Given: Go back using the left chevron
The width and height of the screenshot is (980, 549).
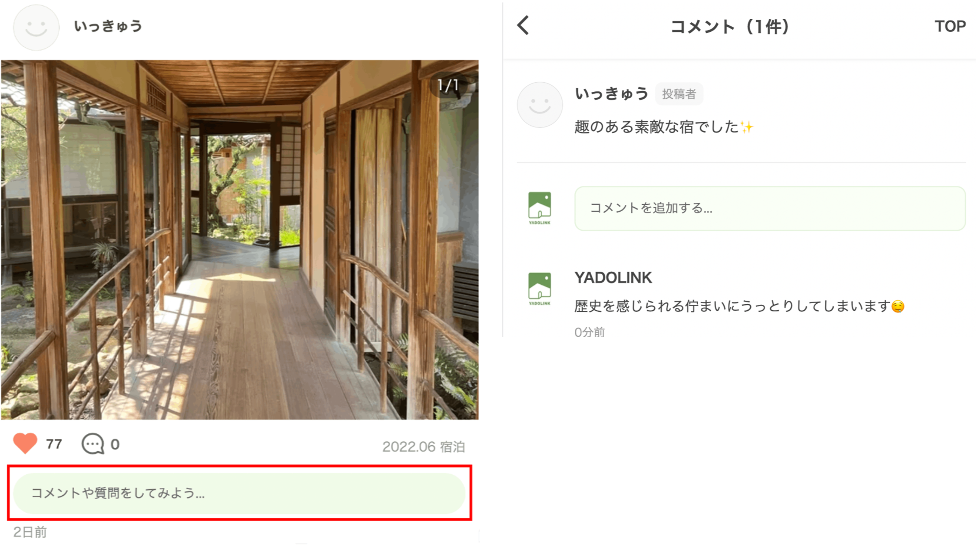Looking at the screenshot, I should pos(523,26).
